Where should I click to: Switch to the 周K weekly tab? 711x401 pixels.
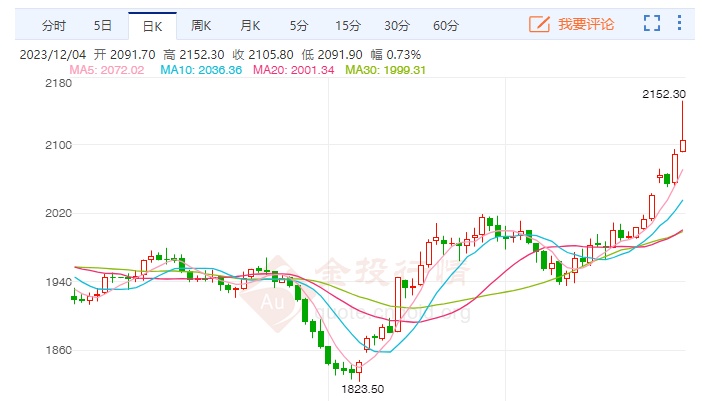pyautogui.click(x=201, y=24)
